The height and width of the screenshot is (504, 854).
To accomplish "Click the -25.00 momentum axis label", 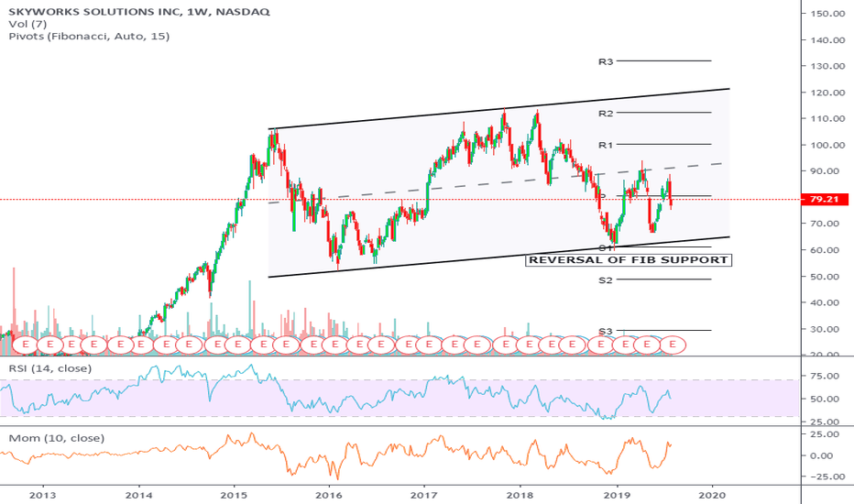I will (826, 477).
